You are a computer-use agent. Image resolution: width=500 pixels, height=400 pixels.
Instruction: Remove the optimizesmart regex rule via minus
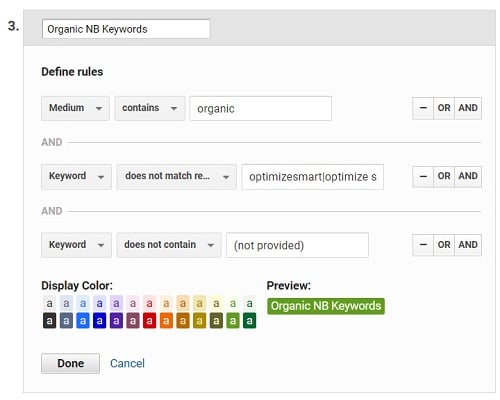pos(423,176)
